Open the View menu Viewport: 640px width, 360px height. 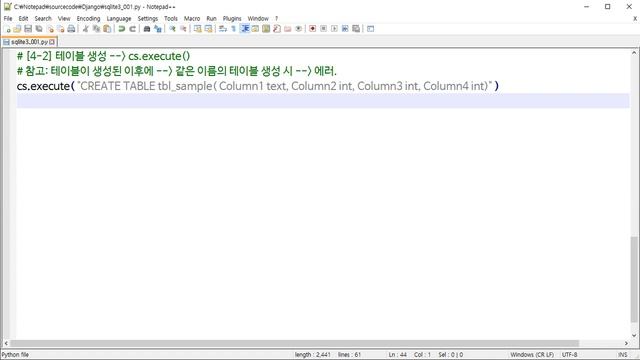tap(64, 19)
